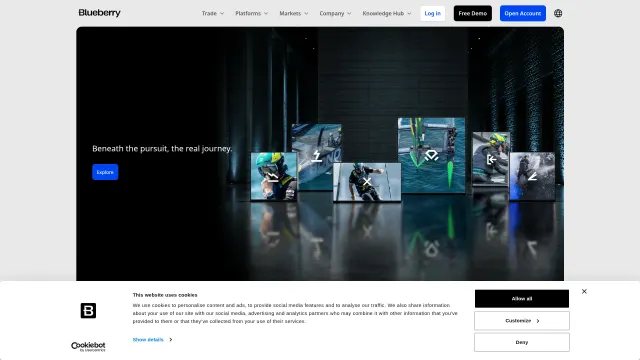Expand the Company menu

tap(335, 13)
